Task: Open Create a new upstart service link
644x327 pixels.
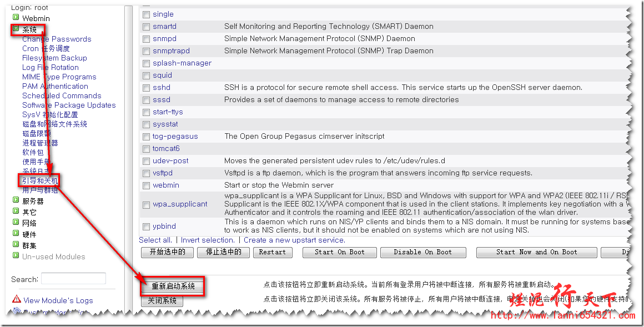Action: [x=294, y=240]
